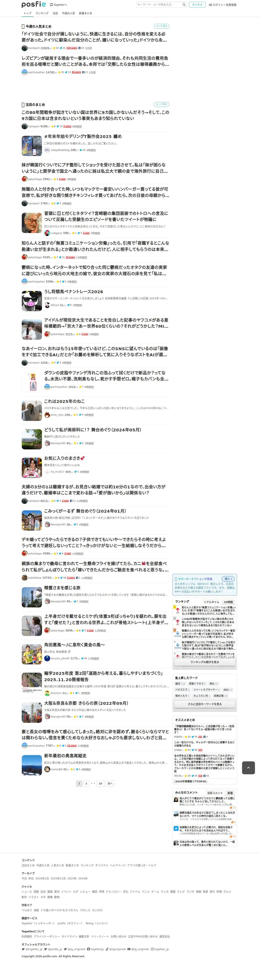Screen dimensions: 259x980
Task: Switch ranking to 24時間
Action: point(228,602)
